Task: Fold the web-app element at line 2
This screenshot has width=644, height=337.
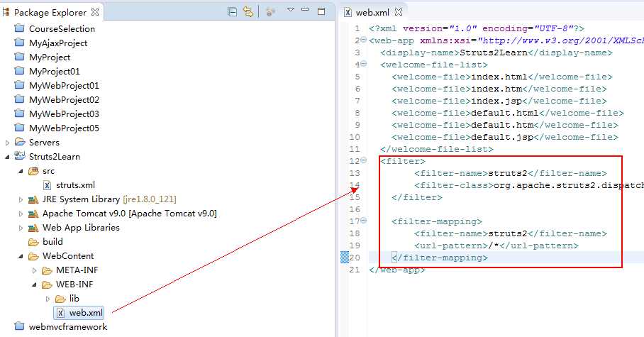Action: 363,40
